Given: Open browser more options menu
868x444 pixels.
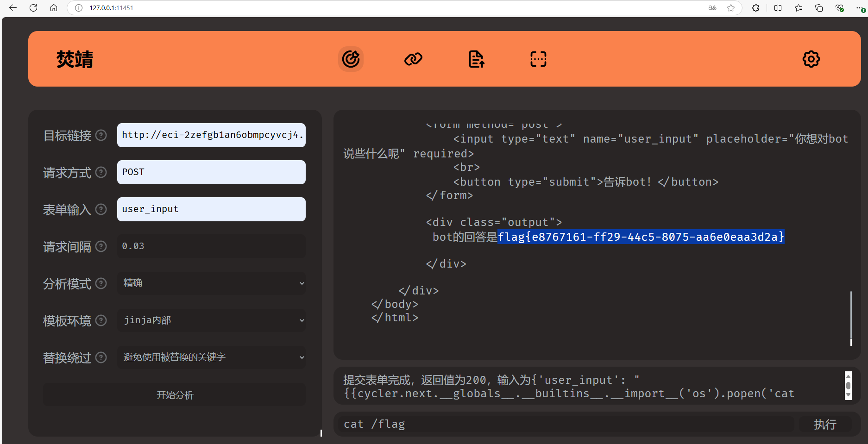Looking at the screenshot, I should [x=861, y=8].
